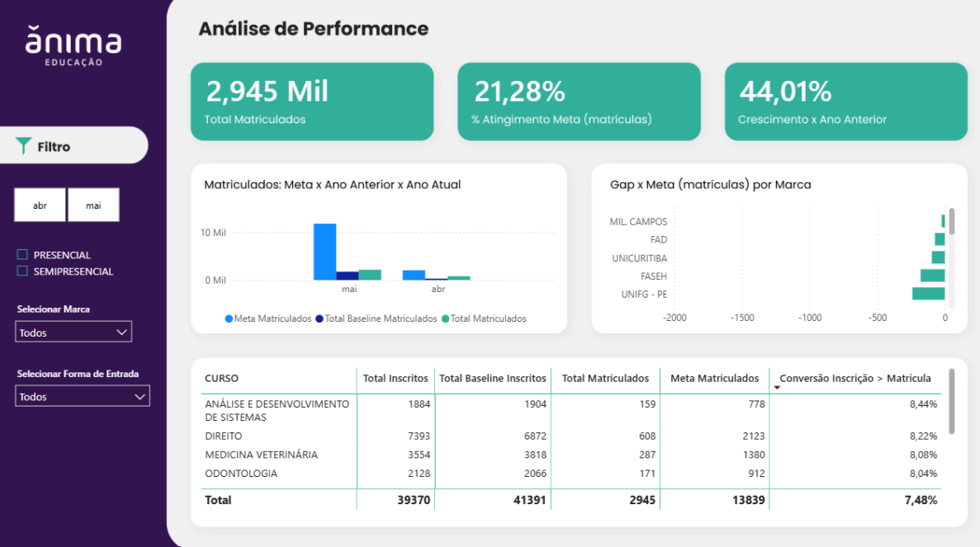980x547 pixels.
Task: Sort by Total Inscritos column header
Action: [395, 379]
